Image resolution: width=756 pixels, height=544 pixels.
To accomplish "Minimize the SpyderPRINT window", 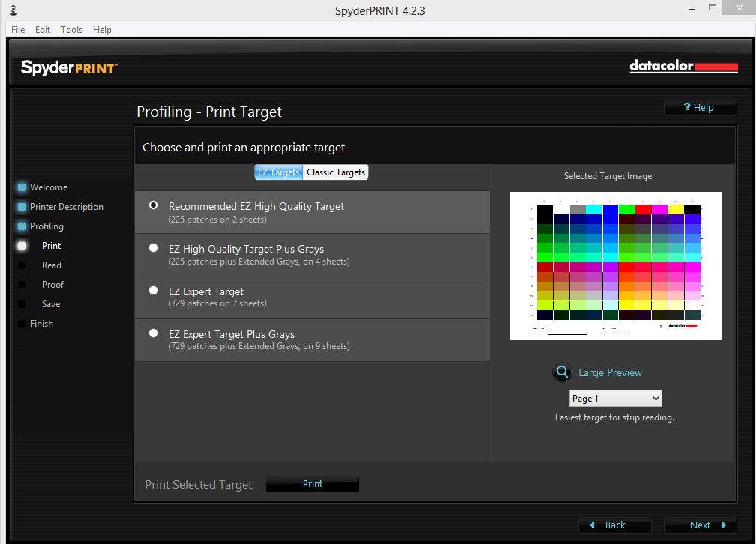I will tap(692, 9).
